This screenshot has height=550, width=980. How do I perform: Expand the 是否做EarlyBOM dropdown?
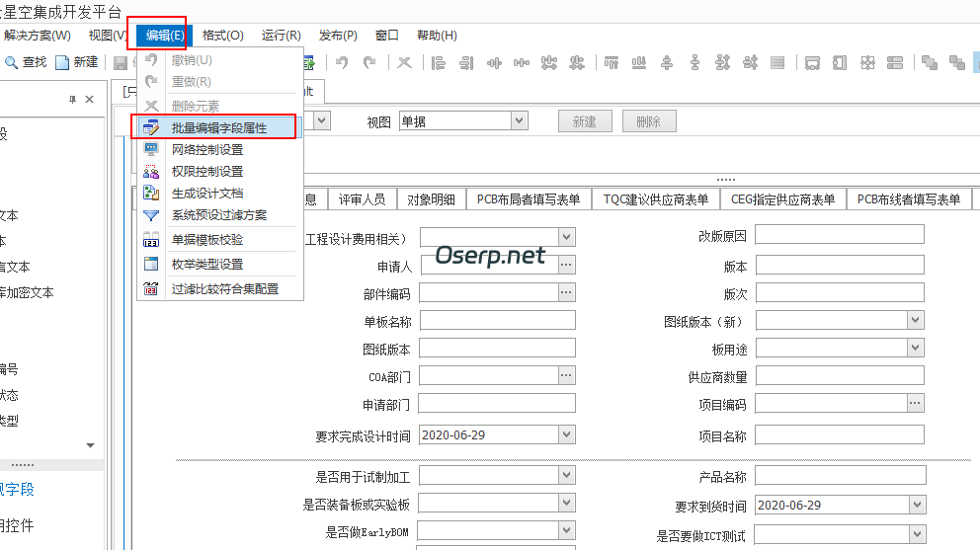[x=566, y=530]
